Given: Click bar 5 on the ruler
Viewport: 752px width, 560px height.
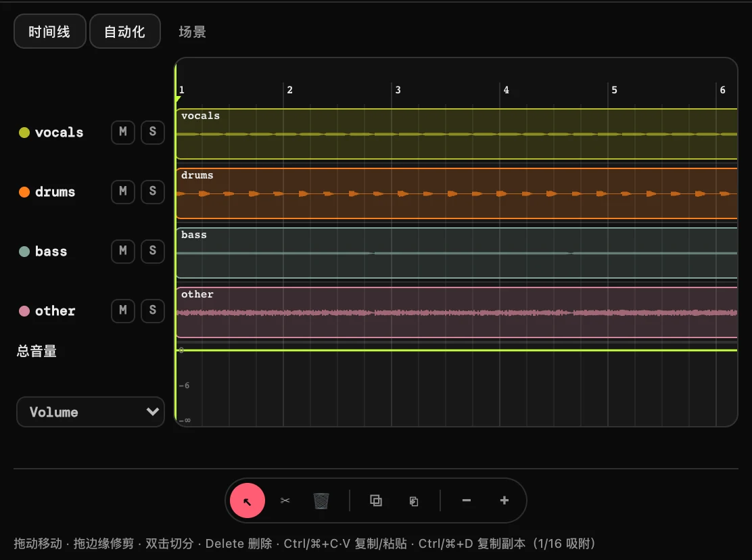Looking at the screenshot, I should point(614,90).
